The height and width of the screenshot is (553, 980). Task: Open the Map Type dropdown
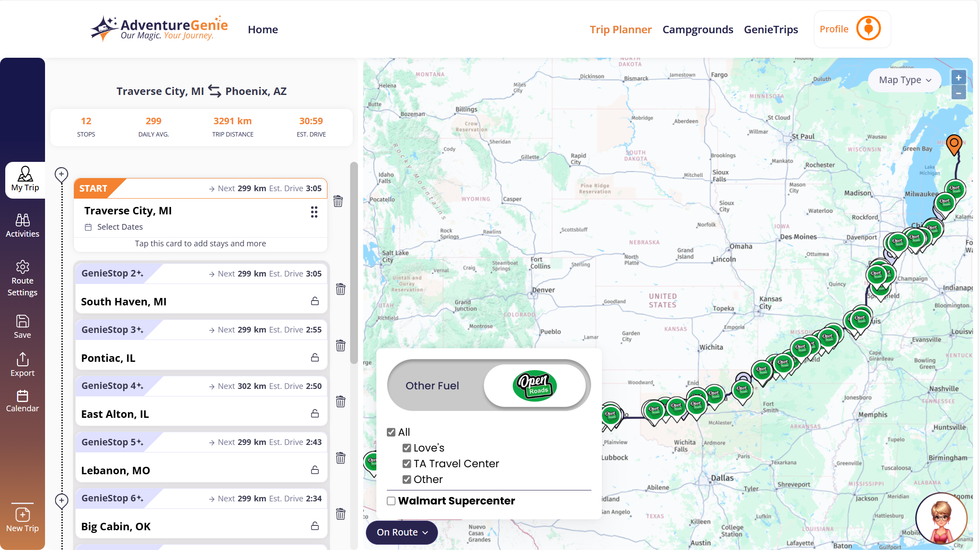point(905,80)
